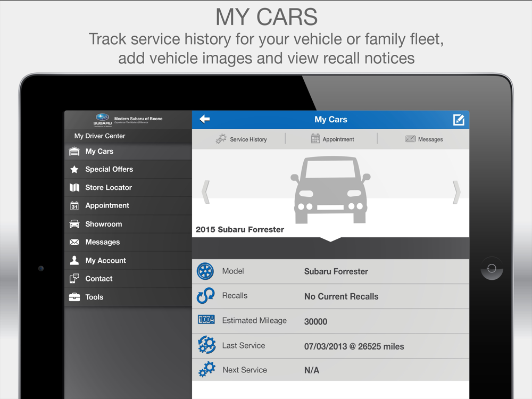Tap the gray car placeholder image
The image size is (532, 399).
click(330, 190)
